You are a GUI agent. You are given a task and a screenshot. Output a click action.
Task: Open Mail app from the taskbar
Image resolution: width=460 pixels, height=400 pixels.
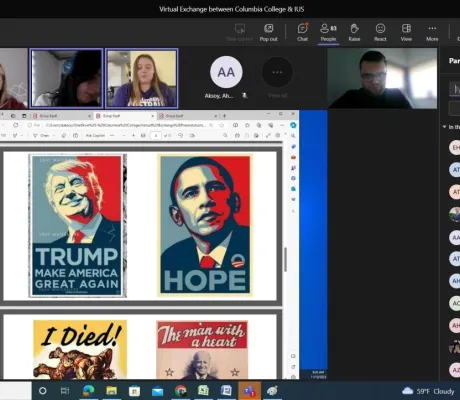pyautogui.click(x=157, y=391)
